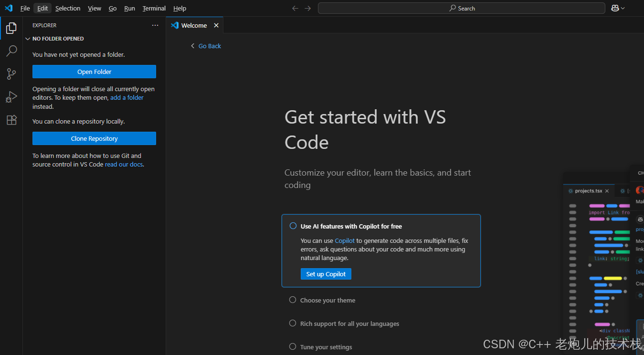The height and width of the screenshot is (355, 644).
Task: Open the Source Control view
Action: click(11, 73)
